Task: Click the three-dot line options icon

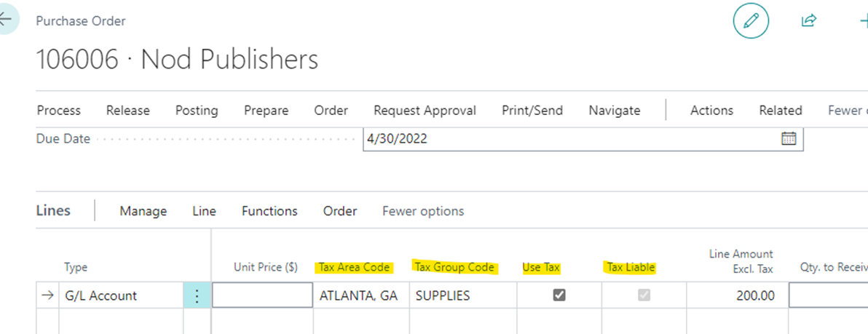Action: (197, 295)
